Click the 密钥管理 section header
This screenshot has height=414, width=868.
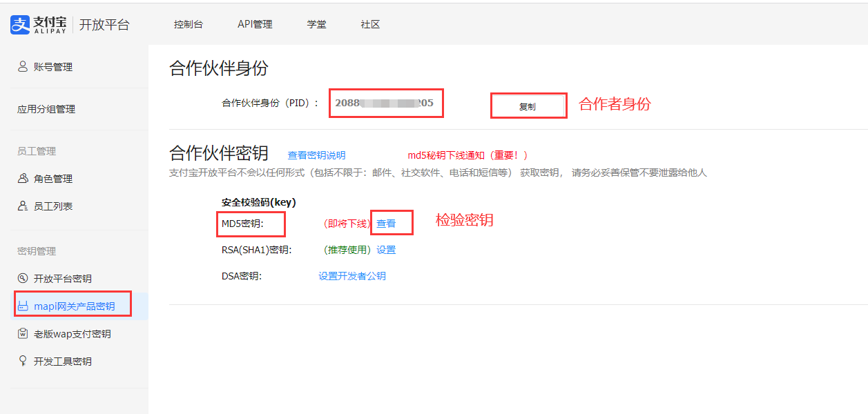coord(37,251)
